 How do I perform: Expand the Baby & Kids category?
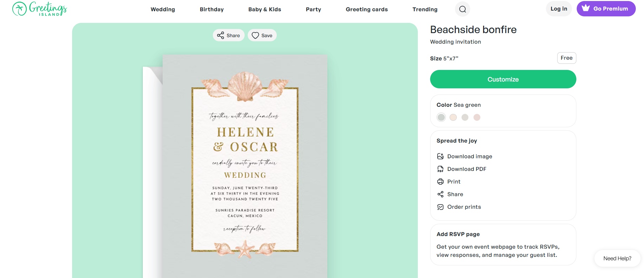[x=264, y=9]
